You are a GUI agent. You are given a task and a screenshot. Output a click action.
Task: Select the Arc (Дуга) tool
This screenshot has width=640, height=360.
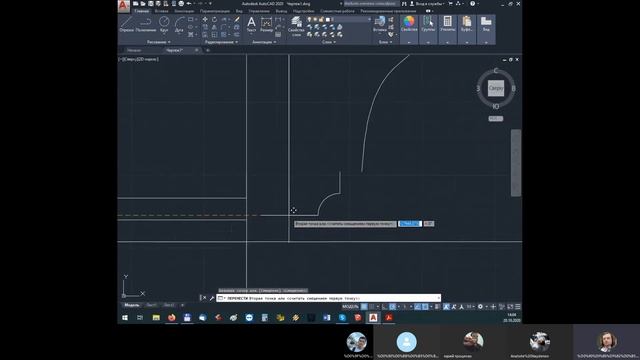tap(179, 24)
